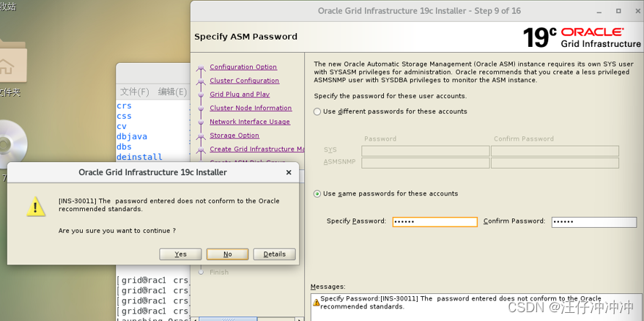The image size is (644, 321).
Task: Go to the Cluster Node Information step
Action: point(251,108)
